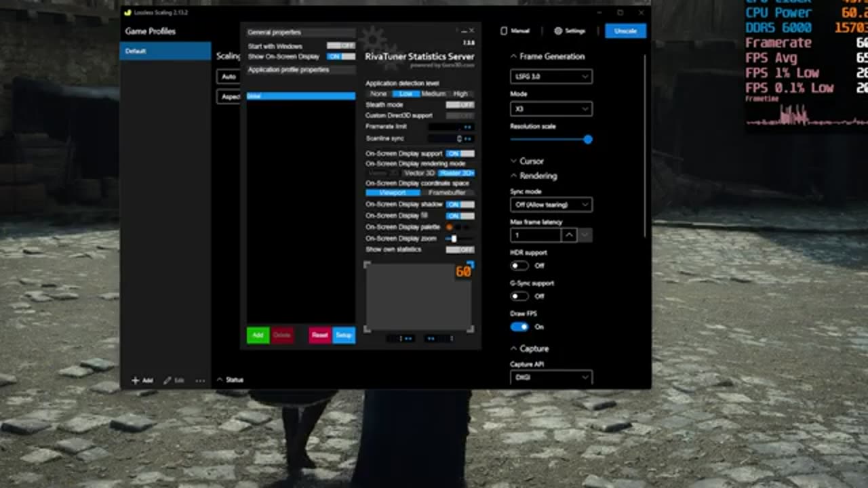Toggle Stealth mode in RivaTuner
Image resolution: width=868 pixels, height=488 pixels.
pyautogui.click(x=460, y=105)
